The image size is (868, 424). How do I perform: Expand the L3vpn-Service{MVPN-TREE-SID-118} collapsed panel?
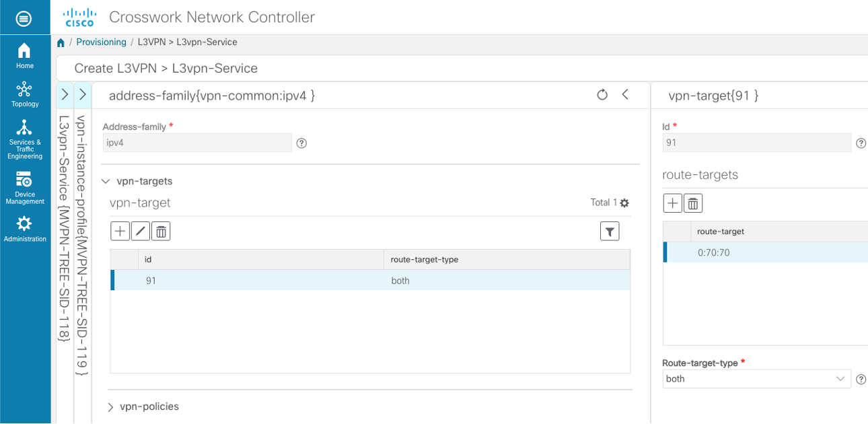point(65,95)
